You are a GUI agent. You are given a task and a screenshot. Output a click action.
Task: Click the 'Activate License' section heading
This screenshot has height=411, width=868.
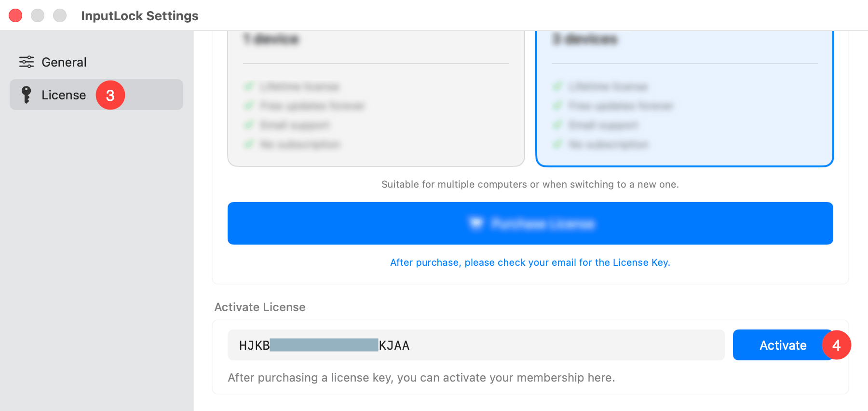(x=260, y=307)
